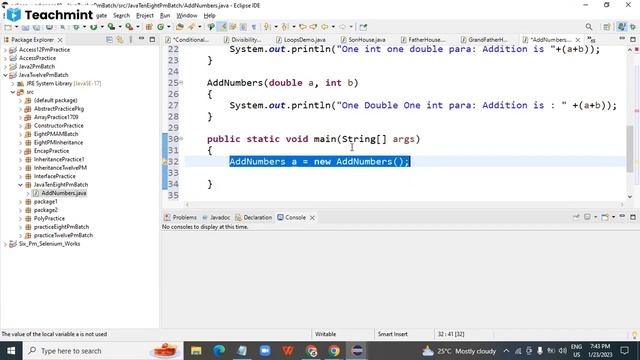Click the Save toolbar icon

tap(25, 27)
